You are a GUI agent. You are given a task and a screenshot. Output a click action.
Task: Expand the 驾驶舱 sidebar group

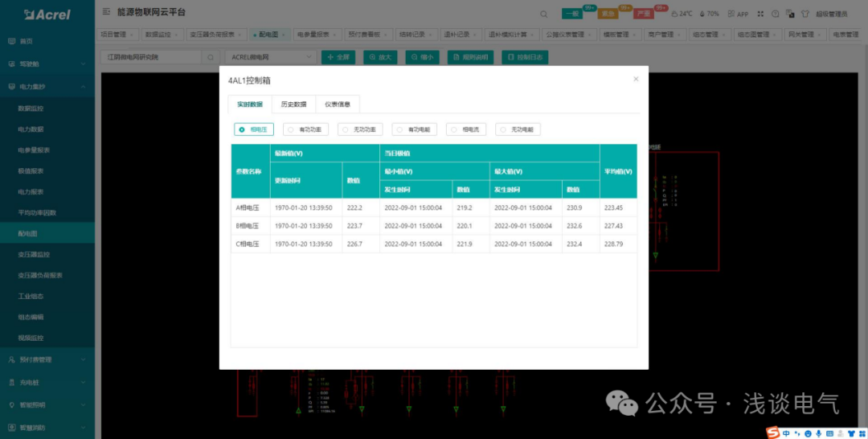(47, 64)
